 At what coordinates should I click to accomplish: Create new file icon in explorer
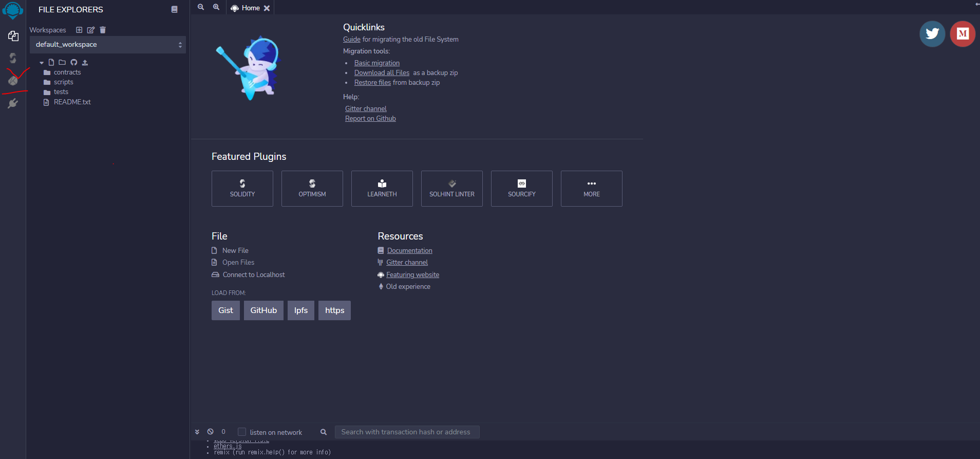[x=51, y=62]
